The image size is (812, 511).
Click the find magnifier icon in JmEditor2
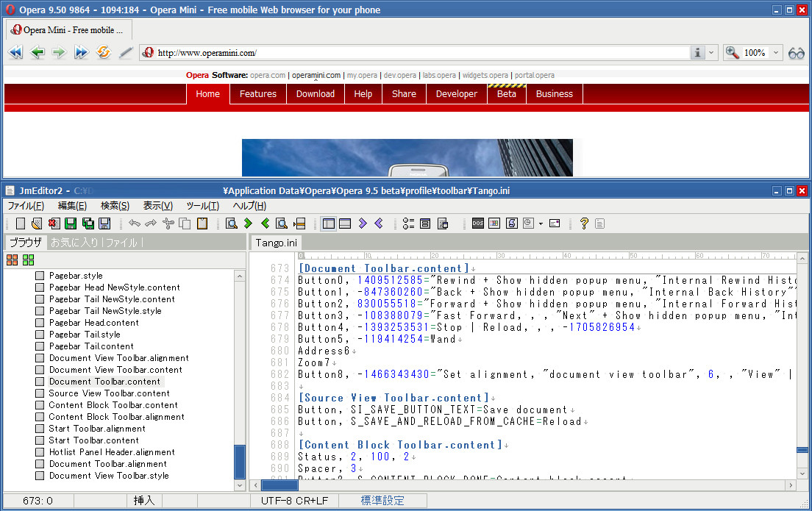pyautogui.click(x=232, y=223)
